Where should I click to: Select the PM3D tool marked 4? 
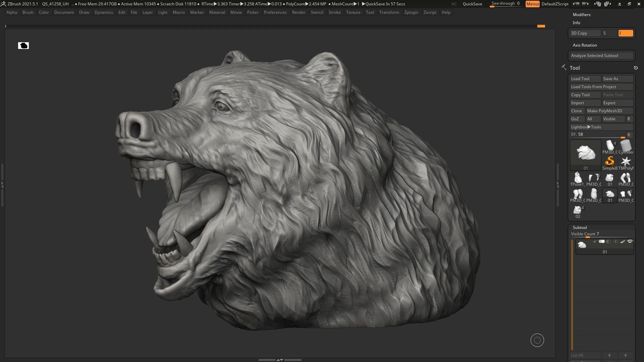tap(610, 147)
